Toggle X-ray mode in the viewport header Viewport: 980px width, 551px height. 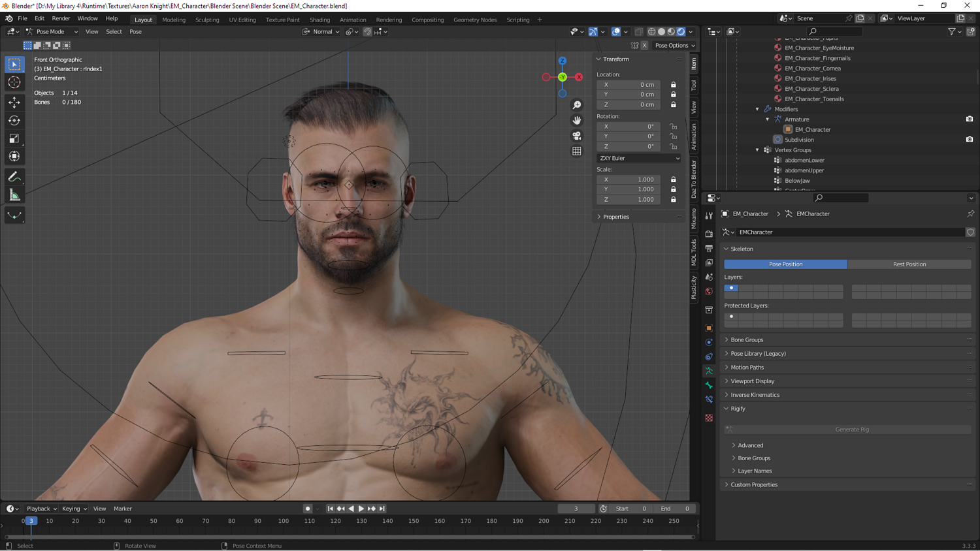tap(639, 31)
